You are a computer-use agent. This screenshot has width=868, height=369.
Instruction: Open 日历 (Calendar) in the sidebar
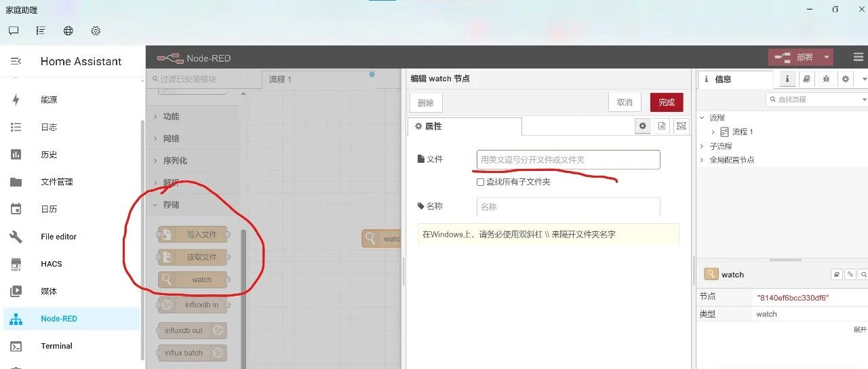coord(71,209)
